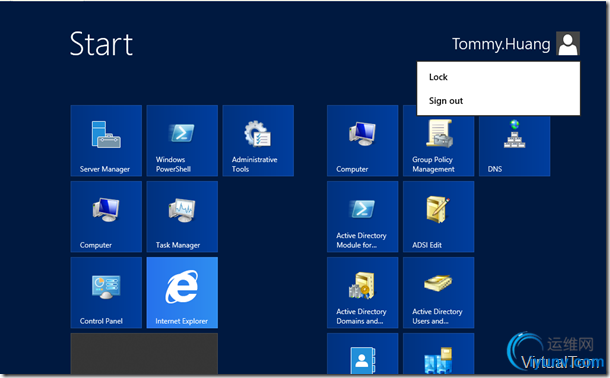Launch Windows PowerShell tile
The image size is (610, 378).
[182, 140]
